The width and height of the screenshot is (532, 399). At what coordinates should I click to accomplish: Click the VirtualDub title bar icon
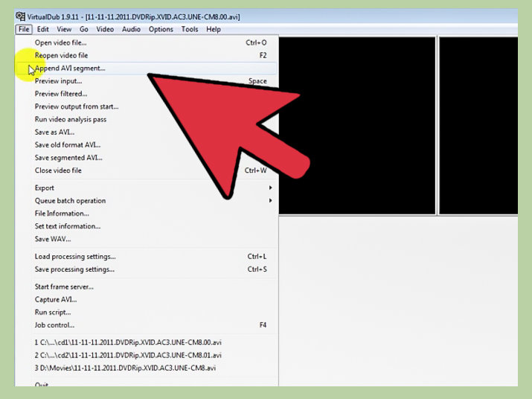pos(20,17)
